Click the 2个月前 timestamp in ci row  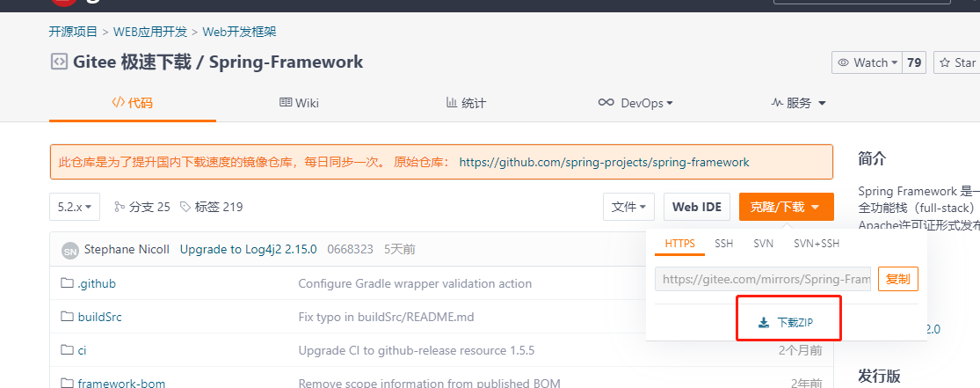[801, 350]
